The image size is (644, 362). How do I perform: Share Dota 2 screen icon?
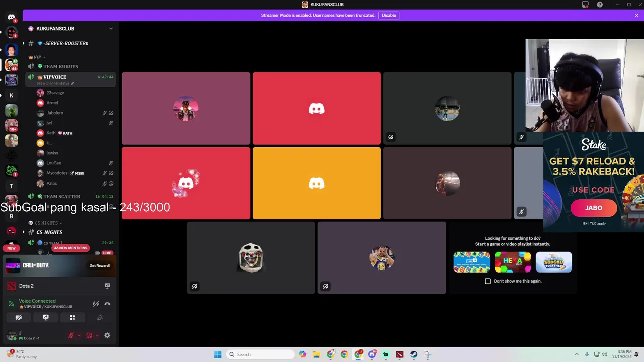[107, 286]
